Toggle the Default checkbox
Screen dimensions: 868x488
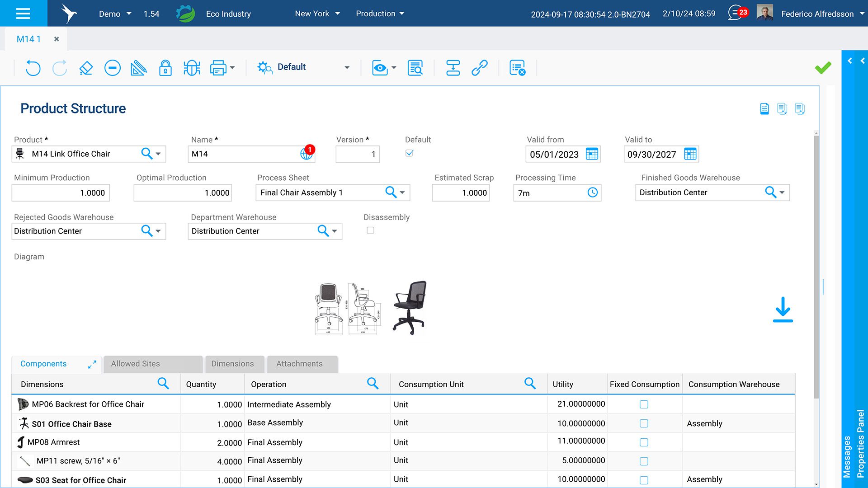pyautogui.click(x=409, y=153)
